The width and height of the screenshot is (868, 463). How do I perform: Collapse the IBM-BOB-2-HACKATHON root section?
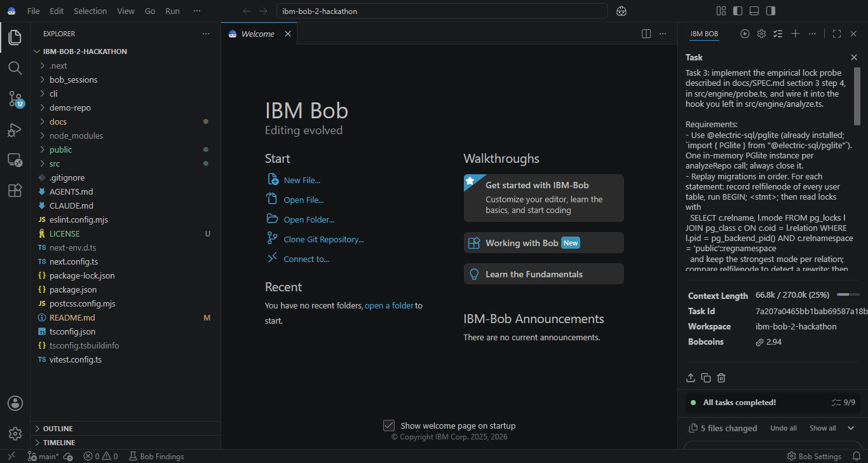tap(125, 52)
